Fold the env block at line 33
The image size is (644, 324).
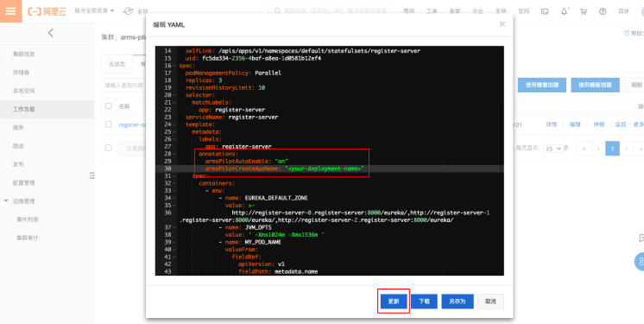pos(175,190)
